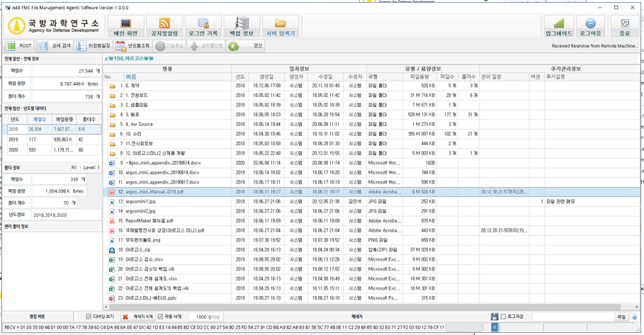Select the 2019 row in year table
The height and width of the screenshot is (335, 644).
tap(14, 140)
